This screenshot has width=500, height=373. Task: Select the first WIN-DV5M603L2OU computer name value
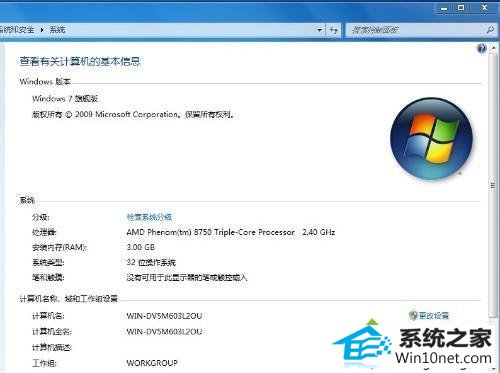[164, 316]
